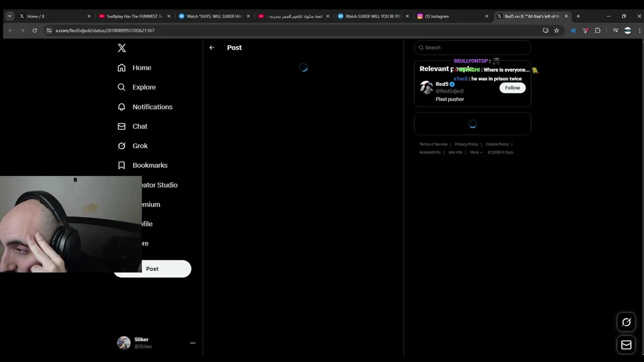The height and width of the screenshot is (362, 644).
Task: View site information icon in address bar
Action: click(49, 30)
